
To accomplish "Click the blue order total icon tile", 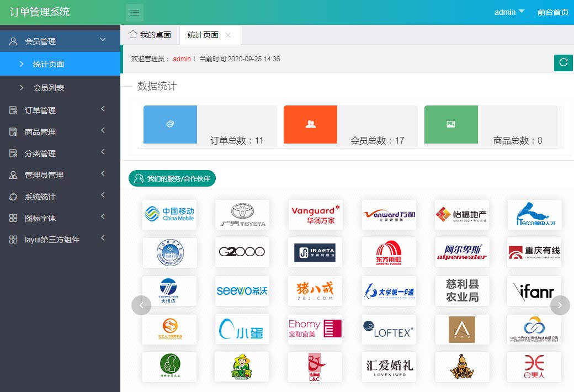I will point(170,124).
